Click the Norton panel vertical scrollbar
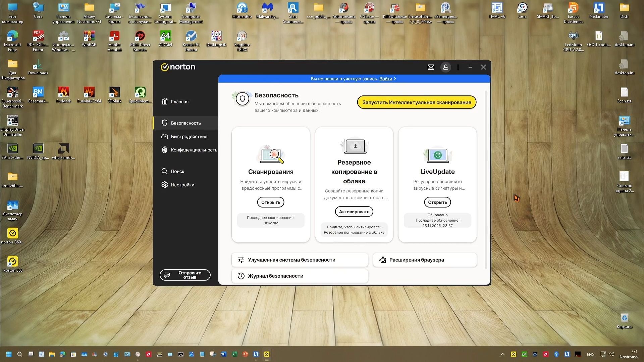The width and height of the screenshot is (644, 362). [486, 180]
